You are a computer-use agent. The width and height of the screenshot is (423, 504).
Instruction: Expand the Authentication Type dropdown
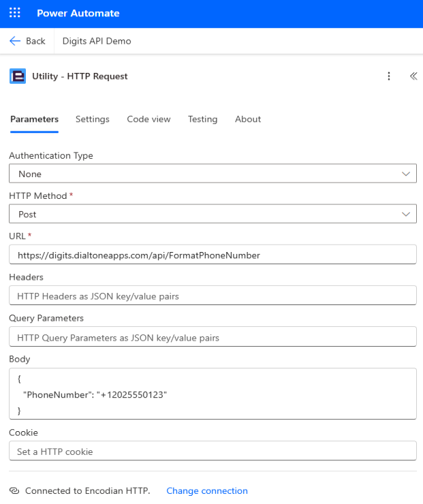[213, 174]
